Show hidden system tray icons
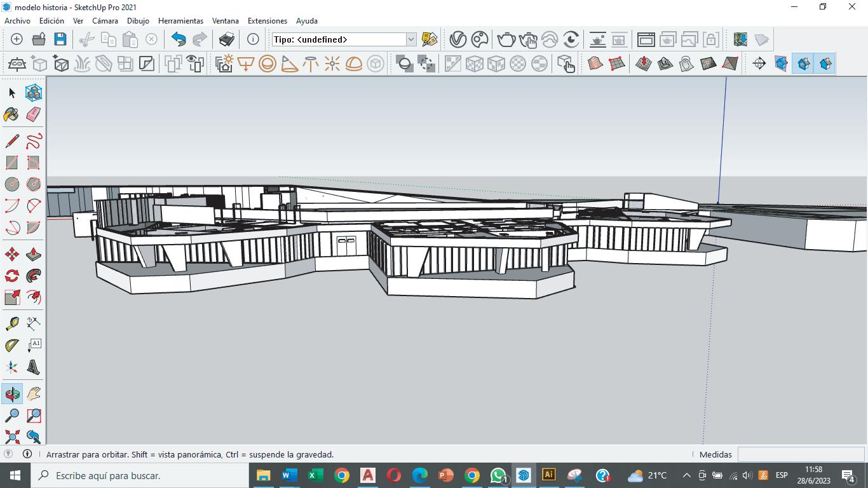The height and width of the screenshot is (488, 868). (x=686, y=475)
